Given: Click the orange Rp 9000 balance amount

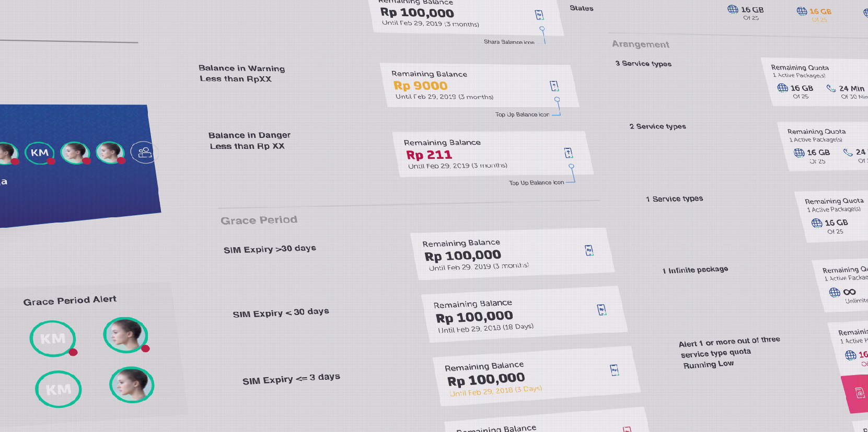Looking at the screenshot, I should pos(420,86).
